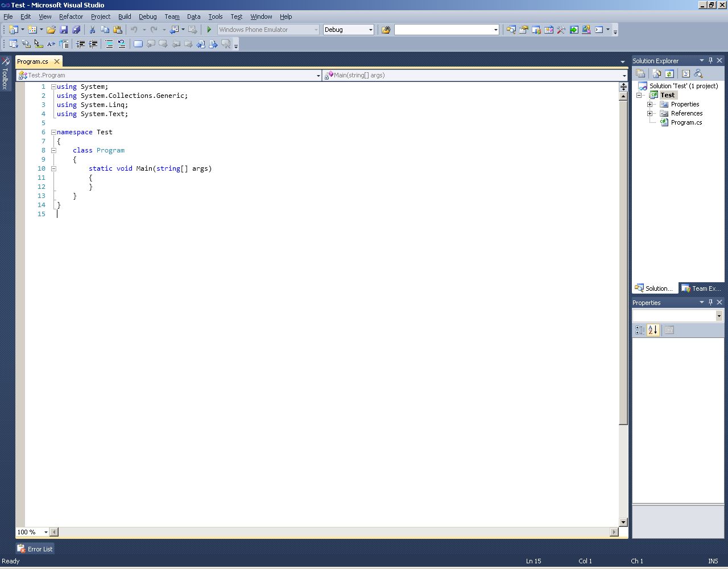Click the editor vertical scrollbar down arrow
Viewport: 728px width, 569px height.
623,522
